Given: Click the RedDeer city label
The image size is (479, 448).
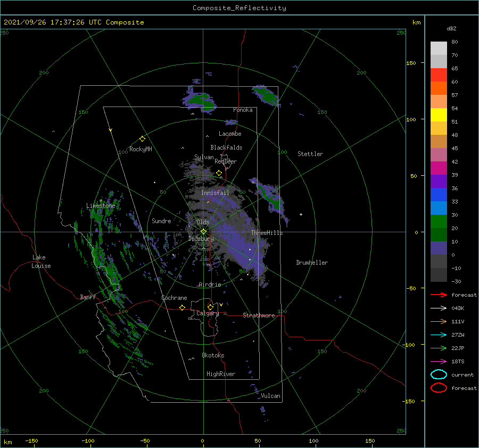Looking at the screenshot, I should coord(226,161).
